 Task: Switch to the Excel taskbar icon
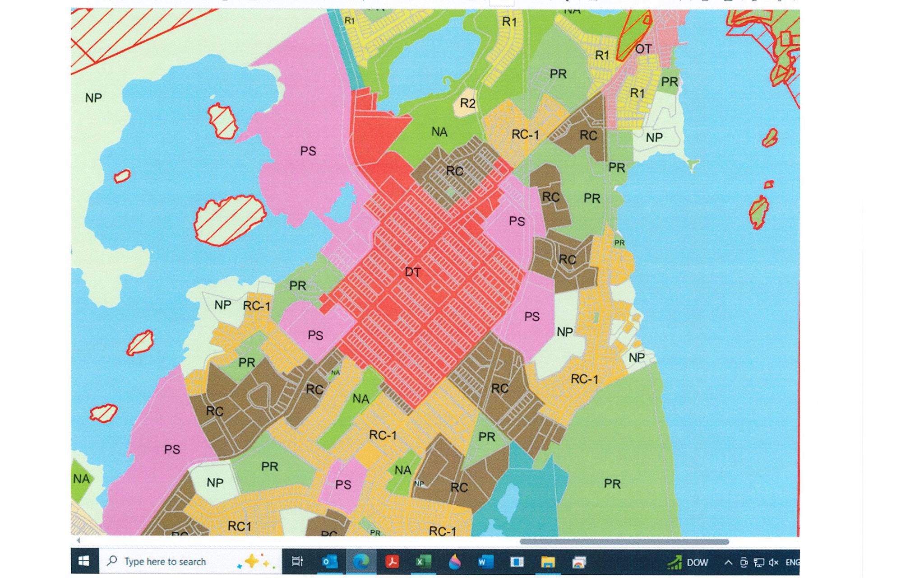[x=423, y=562]
